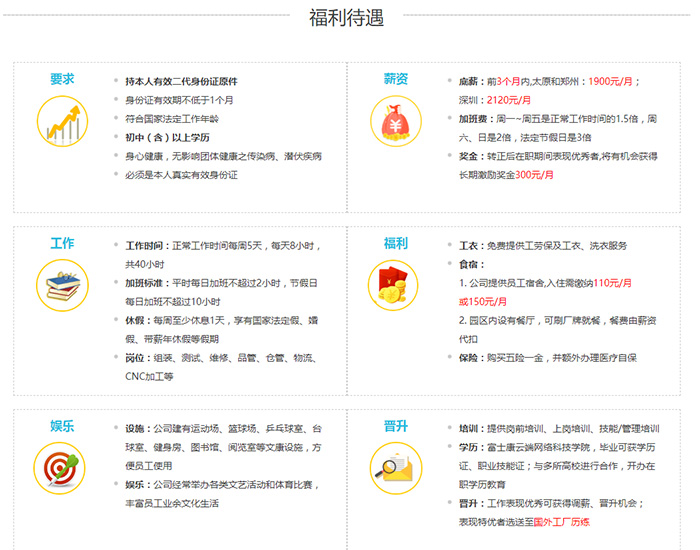Click the line 职学历教育
This screenshot has width=700, height=550.
pos(482,485)
